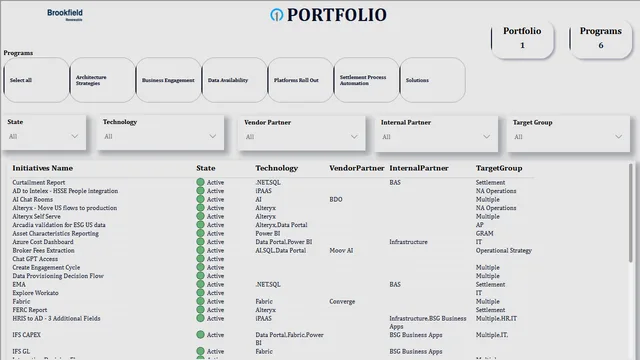This screenshot has height=360, width=640.
Task: Click AI.SQL.Data Portal technology cell
Action: [281, 251]
